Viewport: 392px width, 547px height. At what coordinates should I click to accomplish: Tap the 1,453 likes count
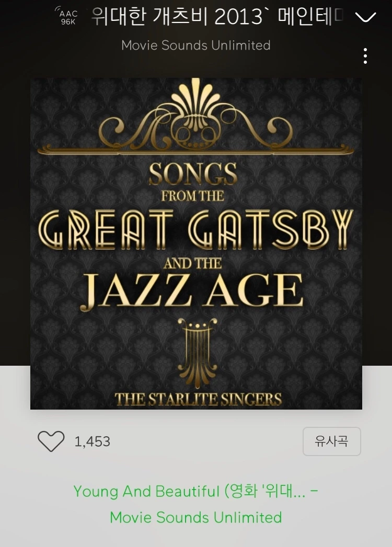pyautogui.click(x=93, y=441)
